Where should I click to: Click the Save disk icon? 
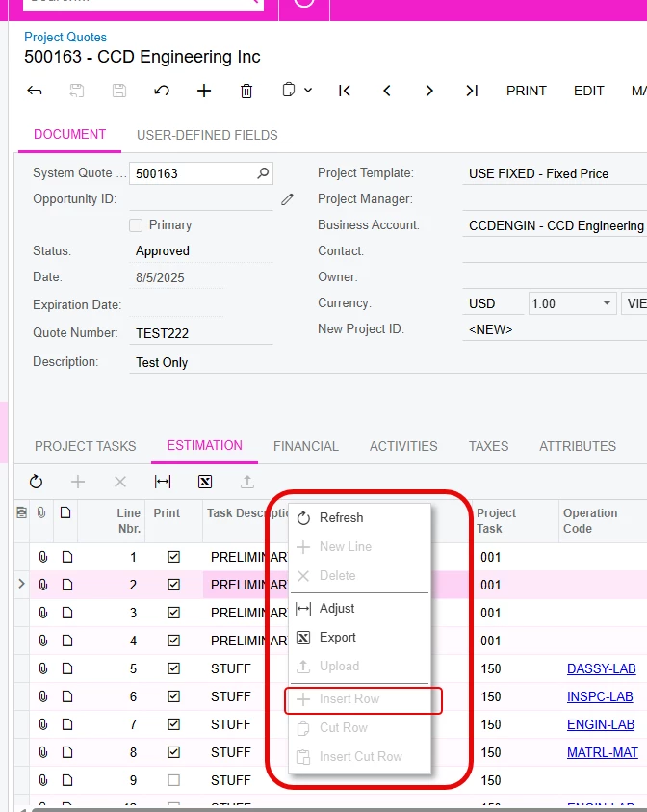119,92
